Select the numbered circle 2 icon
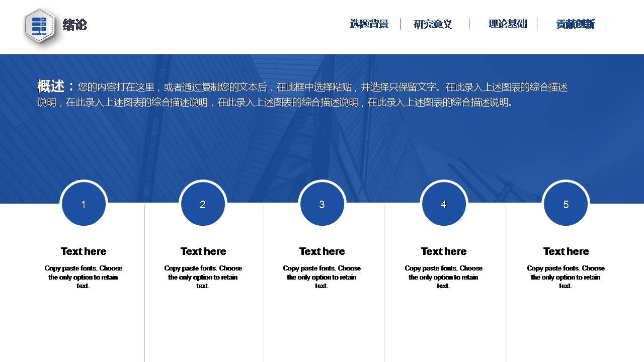The height and width of the screenshot is (362, 644). pyautogui.click(x=203, y=204)
